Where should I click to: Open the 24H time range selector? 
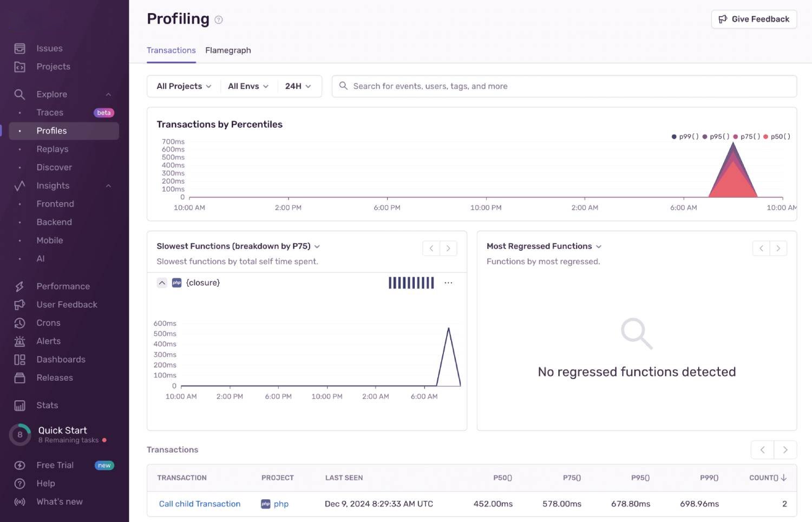tap(298, 86)
